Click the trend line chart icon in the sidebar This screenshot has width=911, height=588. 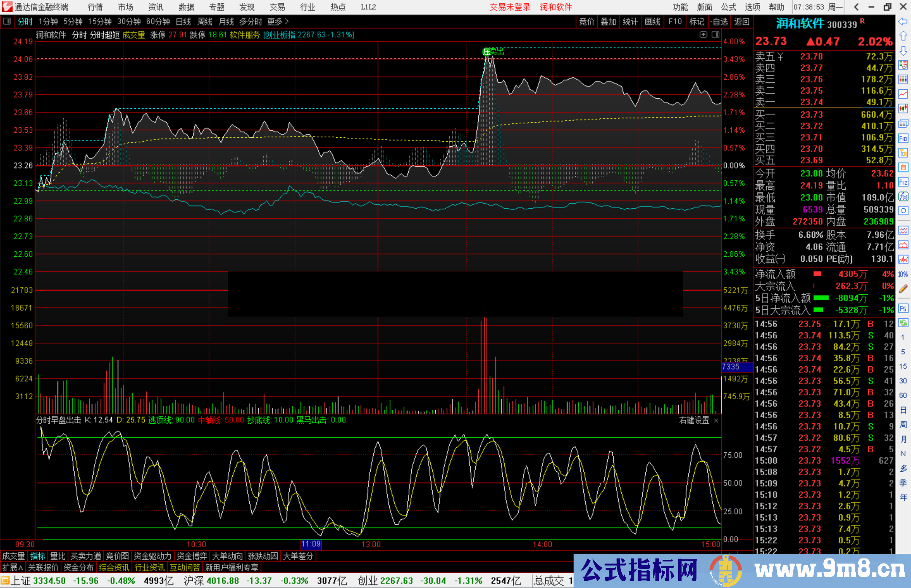903,94
